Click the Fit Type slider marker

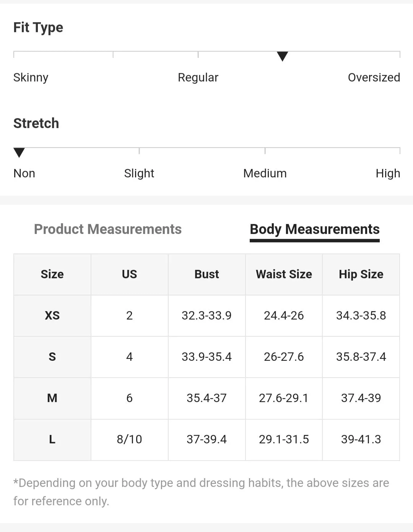[x=282, y=56]
